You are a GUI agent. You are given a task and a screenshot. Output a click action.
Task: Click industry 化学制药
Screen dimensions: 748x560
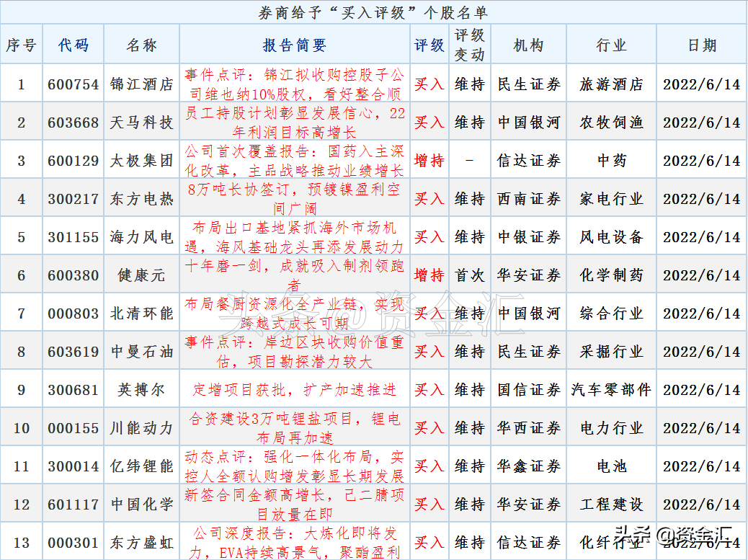611,275
